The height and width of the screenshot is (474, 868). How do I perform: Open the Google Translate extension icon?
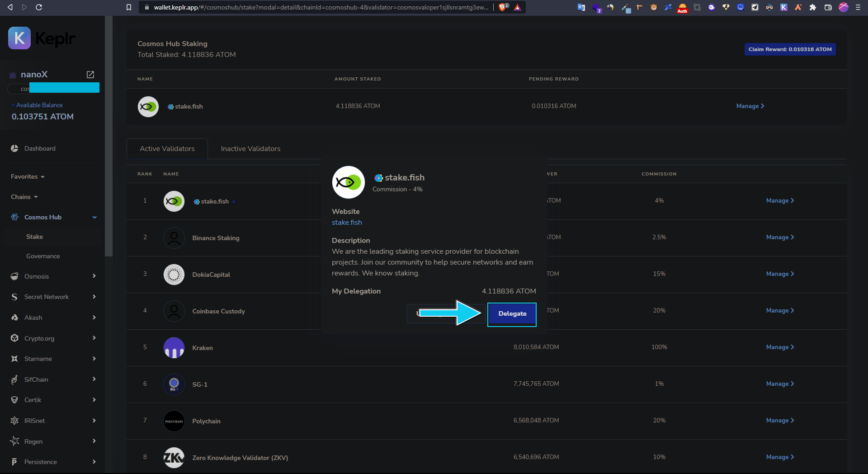581,7
